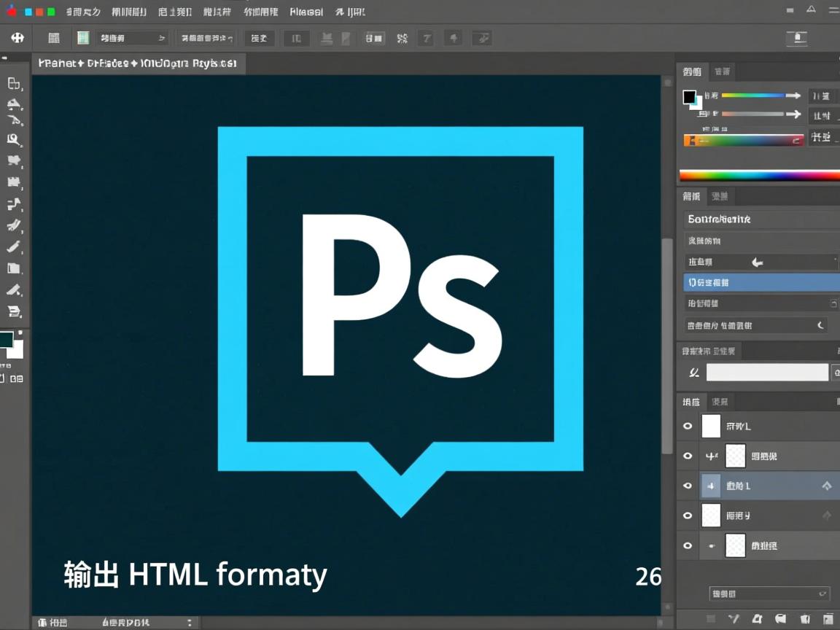The width and height of the screenshot is (840, 630).
Task: Open the "Hlaeal" menu in the menu bar
Action: pos(306,12)
